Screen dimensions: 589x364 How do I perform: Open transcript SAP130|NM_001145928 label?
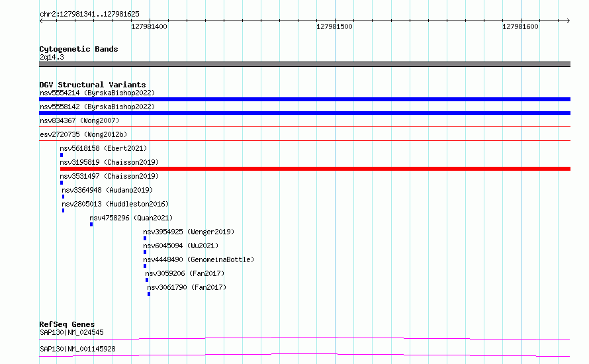pyautogui.click(x=77, y=349)
